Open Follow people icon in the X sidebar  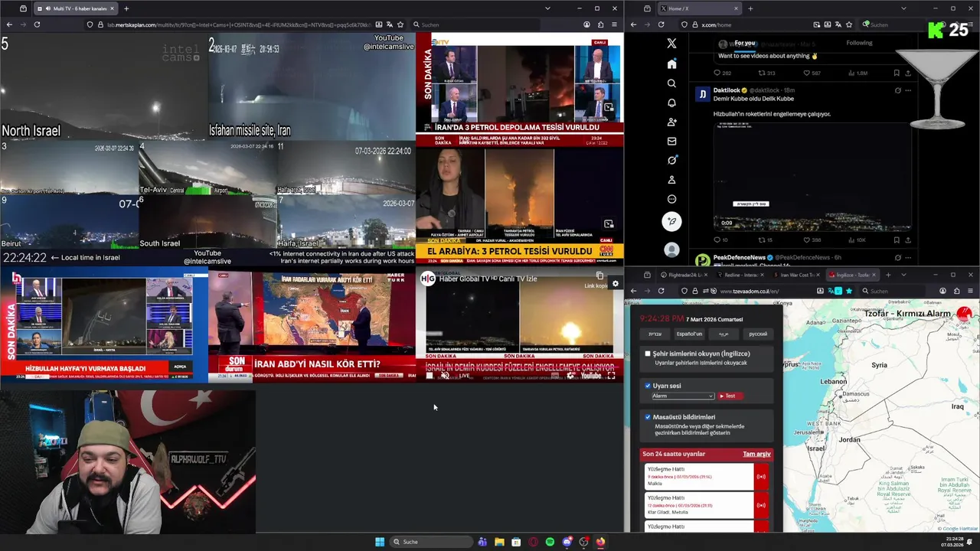[x=671, y=122]
